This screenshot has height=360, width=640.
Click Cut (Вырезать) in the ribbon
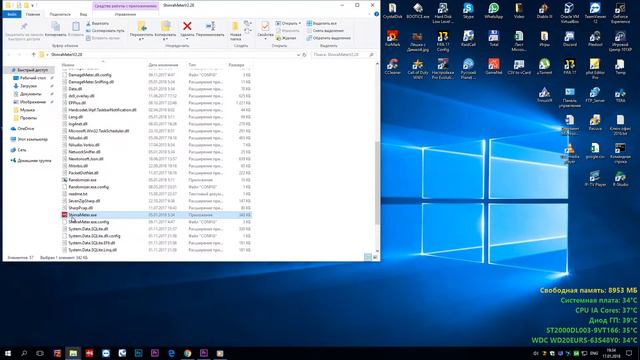coord(97,23)
